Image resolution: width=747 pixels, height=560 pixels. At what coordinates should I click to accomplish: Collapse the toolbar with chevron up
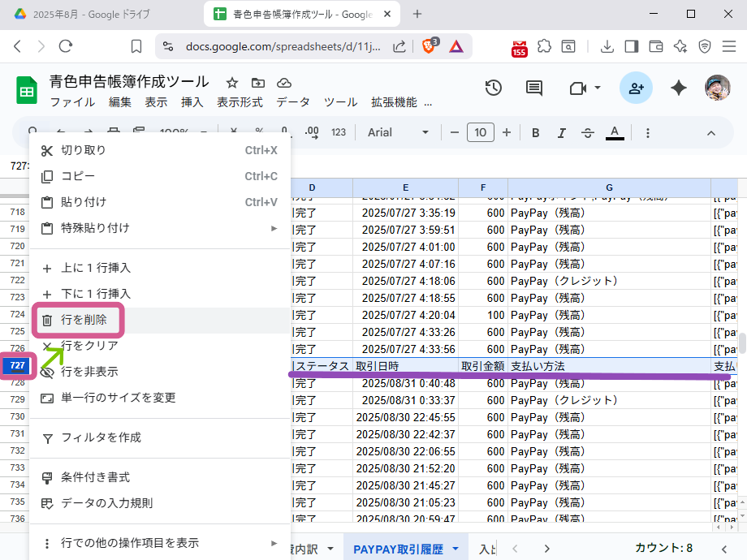tap(711, 133)
